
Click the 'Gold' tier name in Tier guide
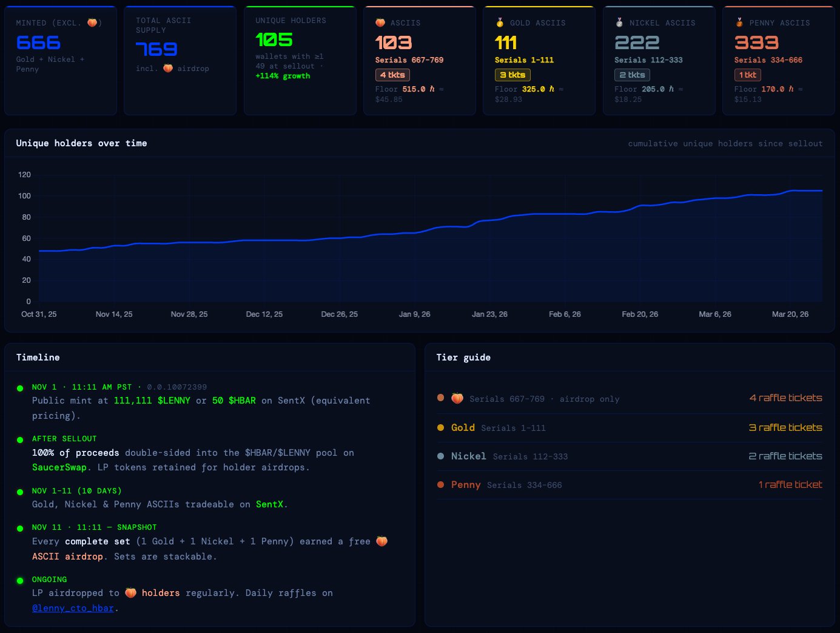[463, 428]
